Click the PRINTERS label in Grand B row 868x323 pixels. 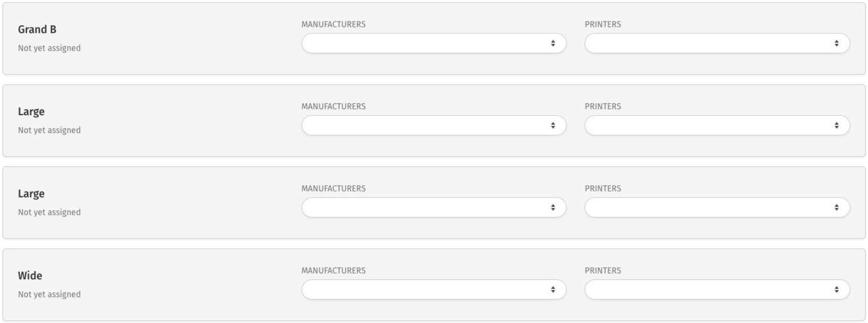coord(603,24)
